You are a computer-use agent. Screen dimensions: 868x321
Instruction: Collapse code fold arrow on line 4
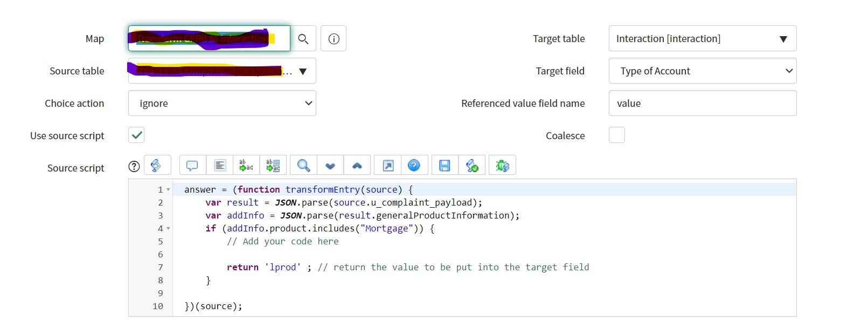pos(168,229)
